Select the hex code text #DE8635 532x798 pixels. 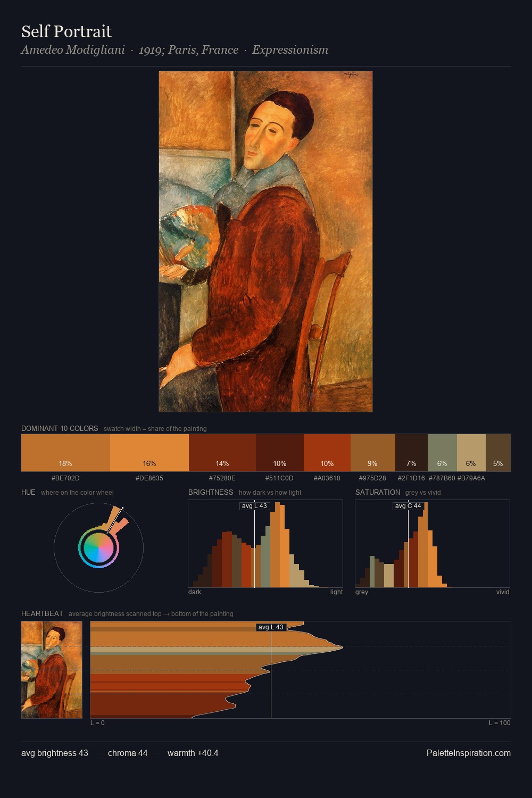149,478
